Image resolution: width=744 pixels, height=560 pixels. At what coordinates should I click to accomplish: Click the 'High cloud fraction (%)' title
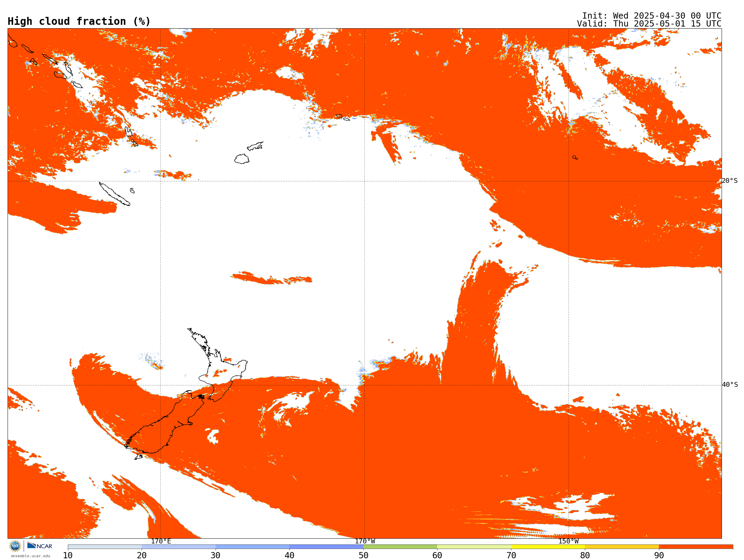click(x=79, y=21)
